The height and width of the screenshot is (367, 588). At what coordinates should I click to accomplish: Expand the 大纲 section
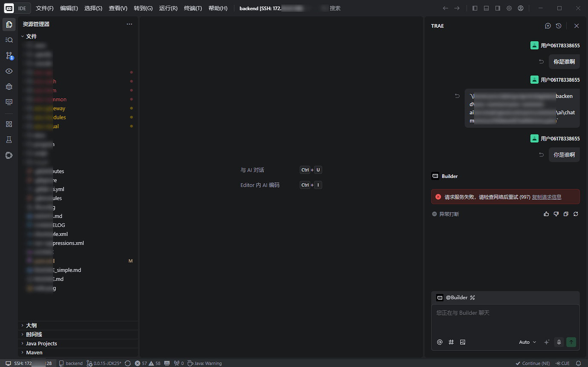[x=78, y=325]
